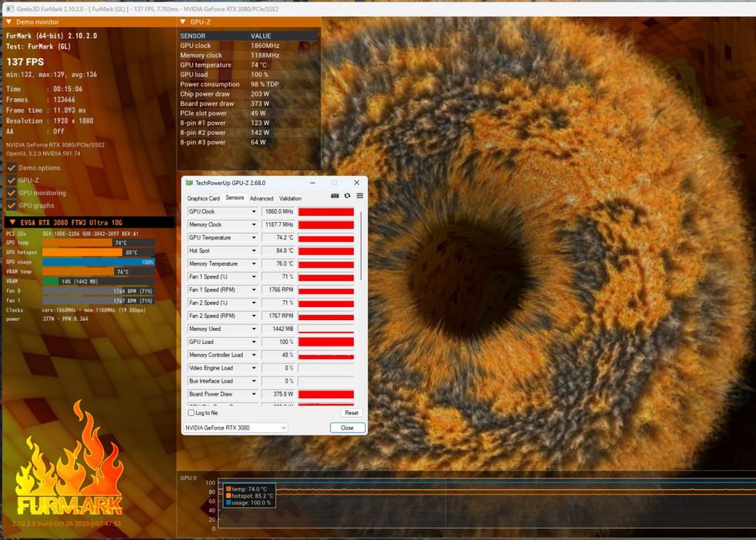Go to the Validation tab
Viewport: 756px width, 540px height.
pos(290,198)
